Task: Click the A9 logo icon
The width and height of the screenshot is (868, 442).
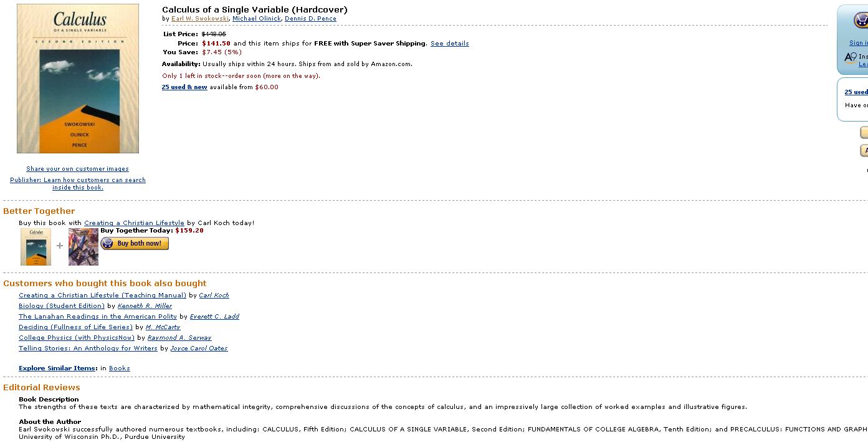Action: [x=851, y=58]
